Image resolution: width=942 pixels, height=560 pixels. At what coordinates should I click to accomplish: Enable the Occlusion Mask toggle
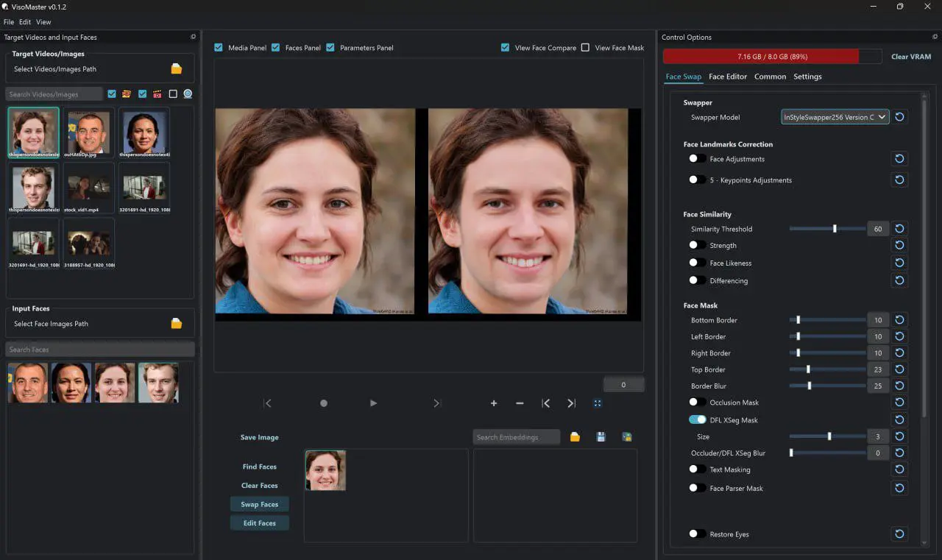(x=696, y=402)
